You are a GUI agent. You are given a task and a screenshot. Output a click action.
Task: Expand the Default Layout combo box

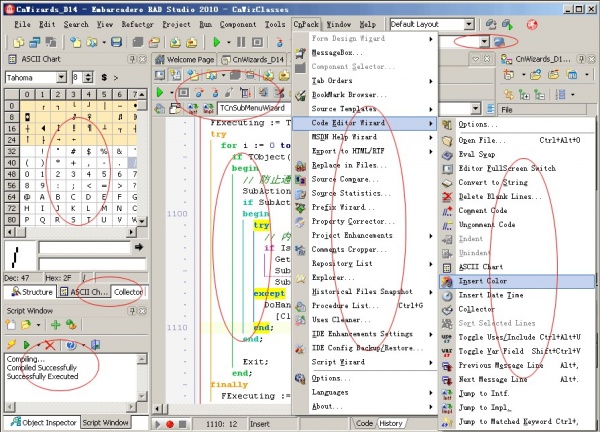click(x=470, y=23)
